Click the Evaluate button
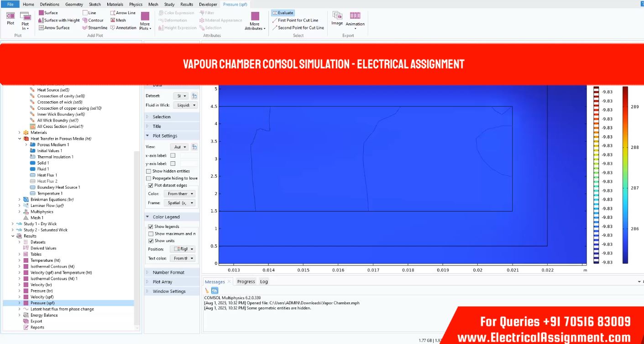Viewport: 644px width, 344px height. point(283,13)
